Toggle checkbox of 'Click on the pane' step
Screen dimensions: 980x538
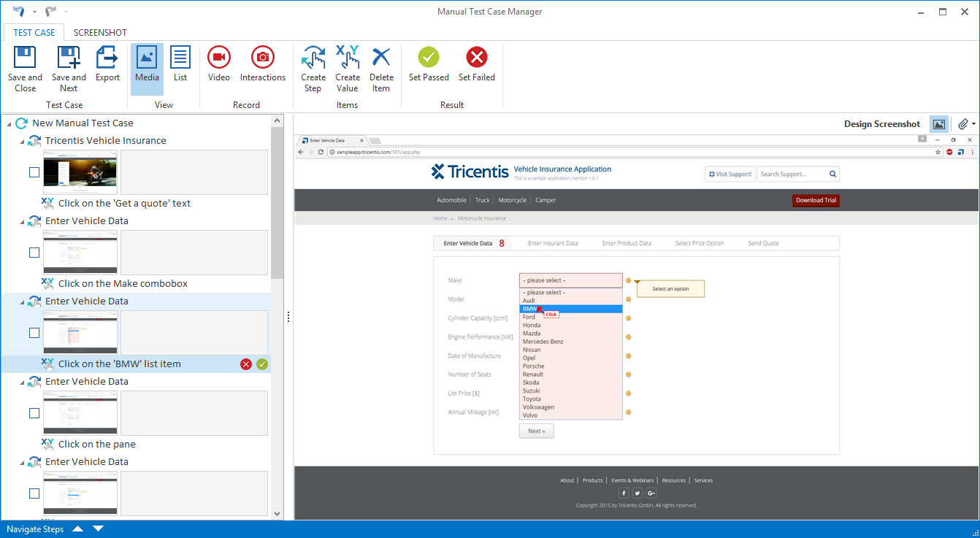pos(34,413)
